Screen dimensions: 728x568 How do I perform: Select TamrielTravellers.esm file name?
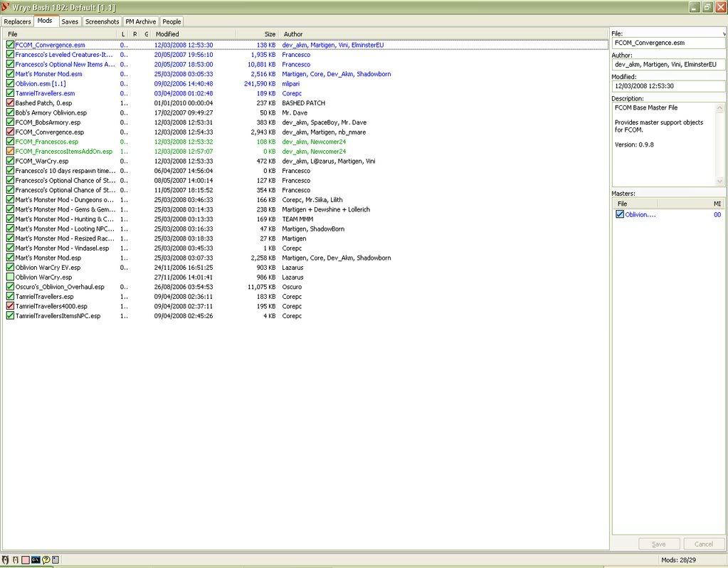coord(45,93)
